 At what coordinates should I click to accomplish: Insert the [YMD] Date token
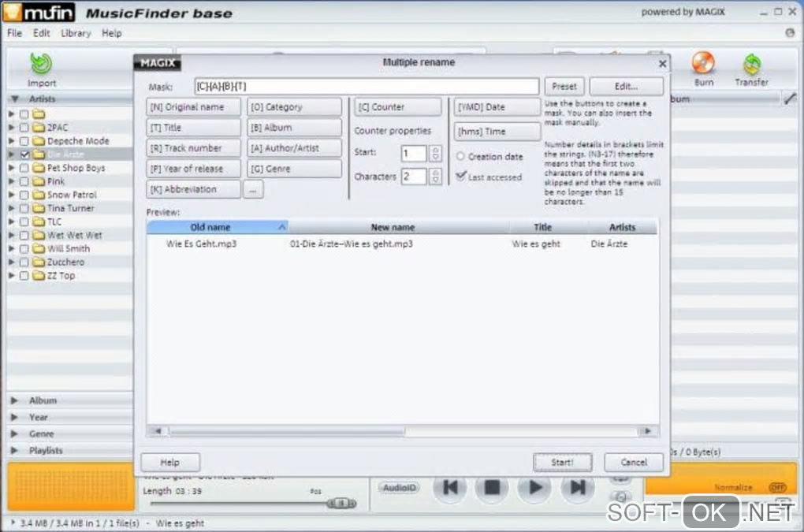(x=497, y=107)
